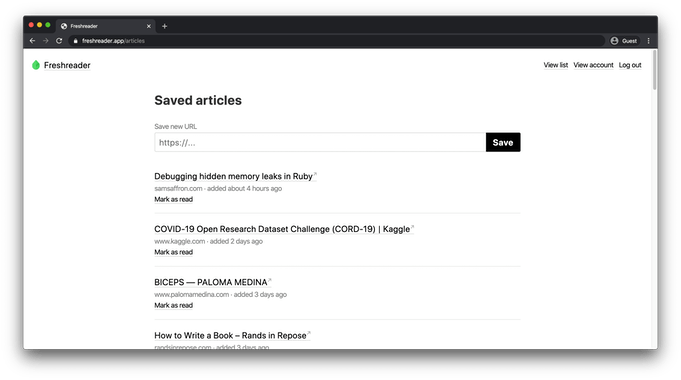Click www.palomamedina.com source text
This screenshot has height=380, width=681.
(192, 294)
